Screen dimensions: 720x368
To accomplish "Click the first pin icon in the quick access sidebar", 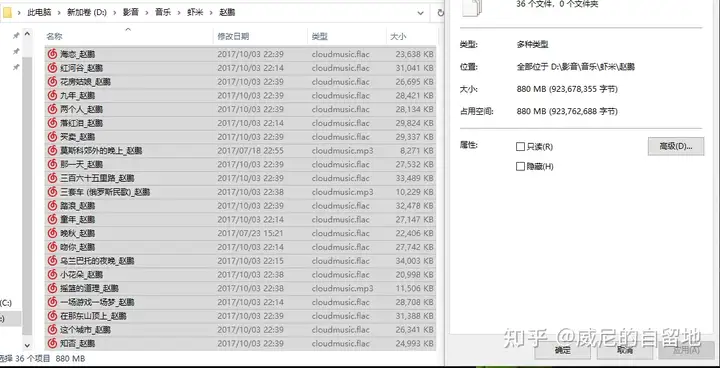I will click(16, 36).
